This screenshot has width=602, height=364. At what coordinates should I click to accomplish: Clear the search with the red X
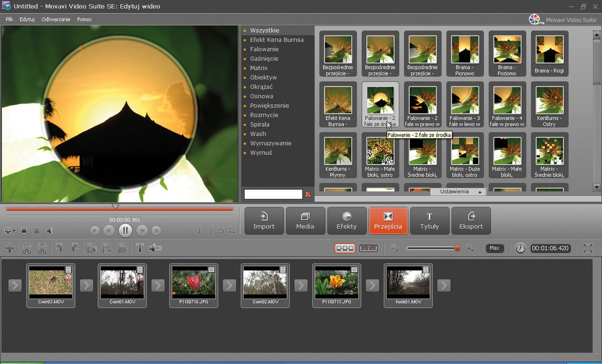(308, 194)
